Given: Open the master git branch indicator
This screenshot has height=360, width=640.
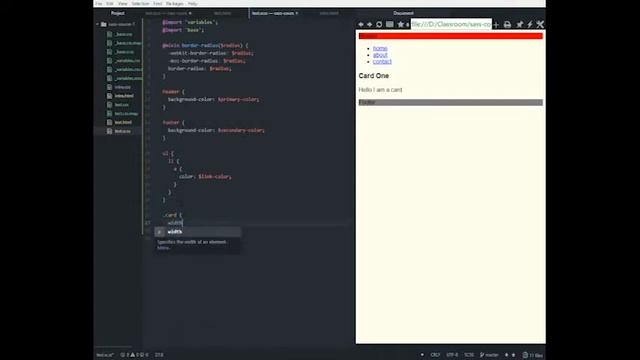Looking at the screenshot, I should pos(489,355).
